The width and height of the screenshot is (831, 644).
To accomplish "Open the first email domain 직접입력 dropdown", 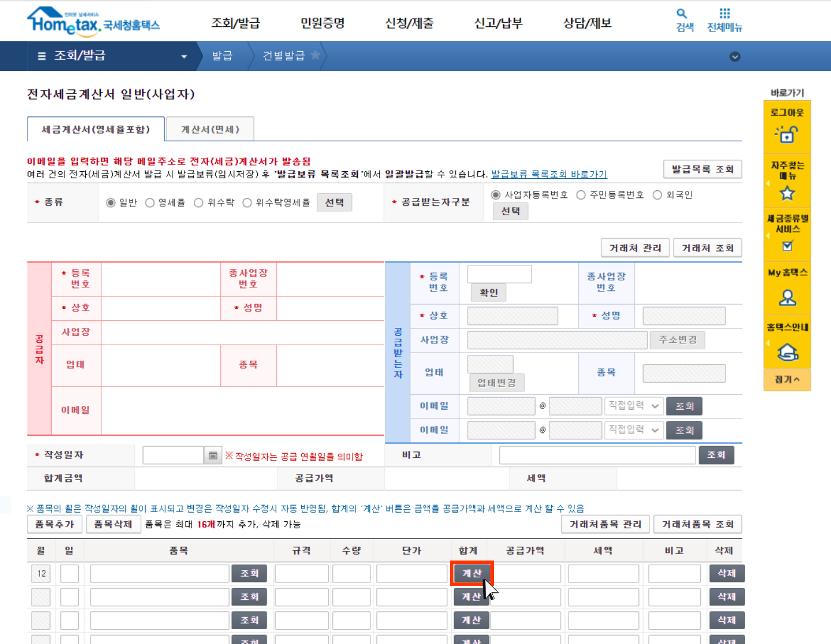I will point(634,406).
